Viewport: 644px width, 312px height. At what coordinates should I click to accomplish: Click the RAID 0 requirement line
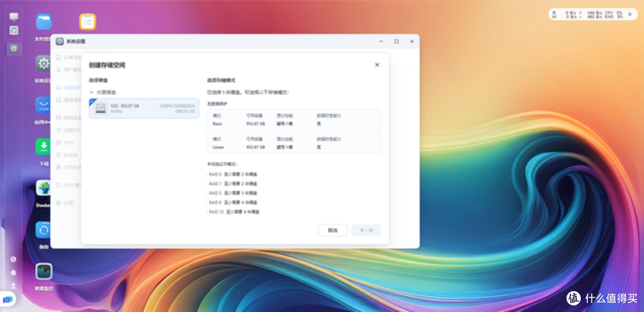pos(233,174)
